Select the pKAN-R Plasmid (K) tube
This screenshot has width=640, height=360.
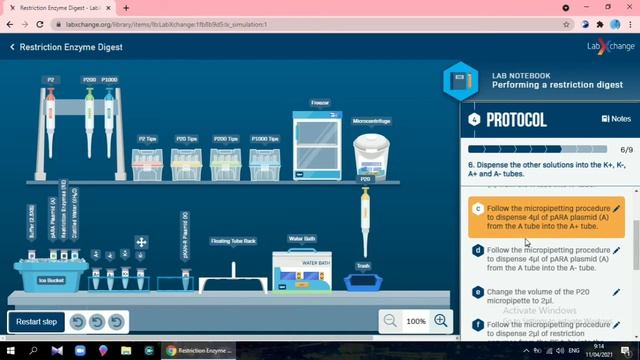click(x=185, y=279)
